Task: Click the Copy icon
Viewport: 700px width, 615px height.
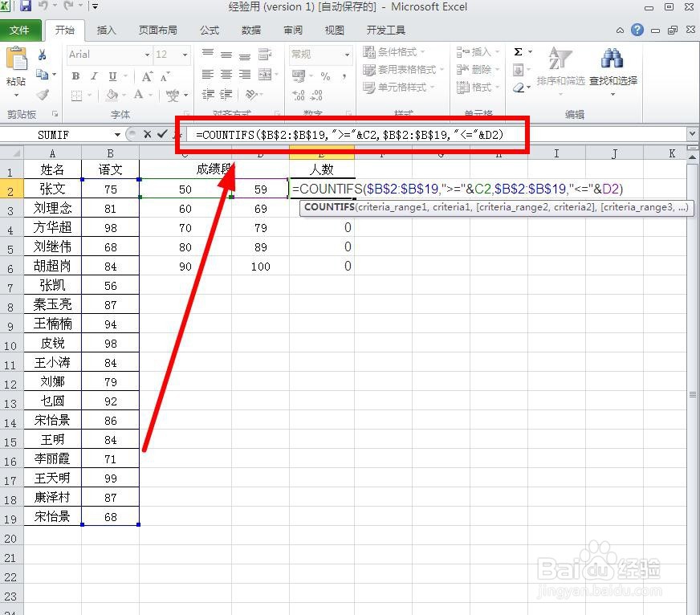Action: 42,74
